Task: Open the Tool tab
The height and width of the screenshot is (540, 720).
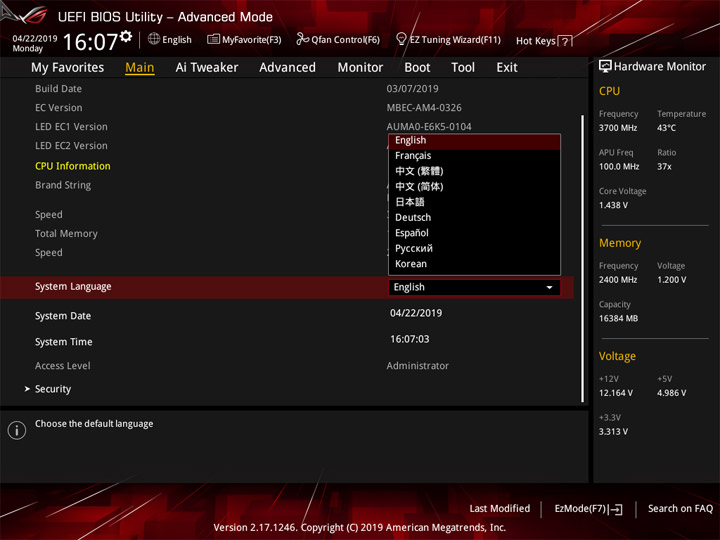Action: [x=463, y=68]
